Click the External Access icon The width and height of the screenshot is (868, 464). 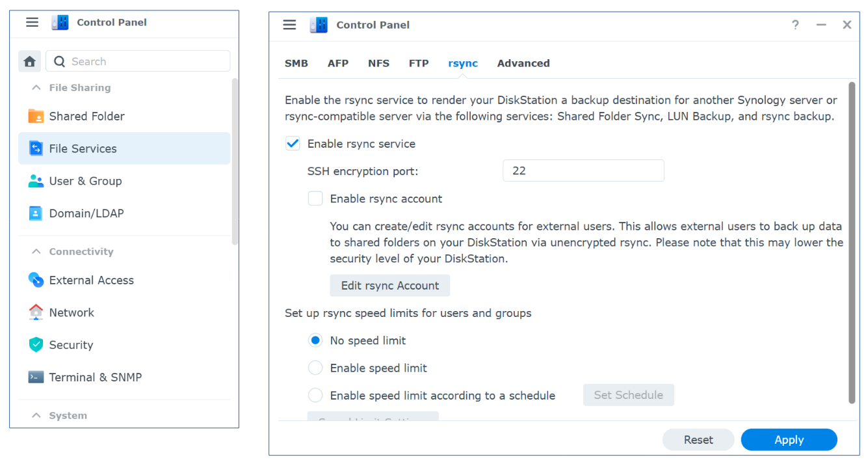[36, 280]
